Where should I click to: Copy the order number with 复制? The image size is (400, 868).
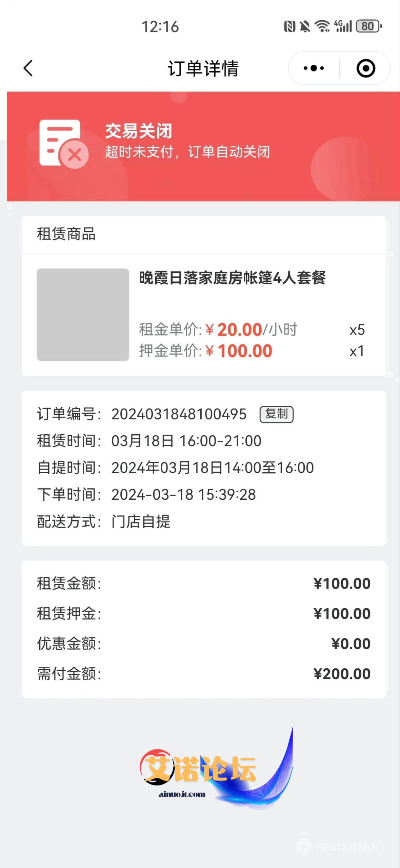[276, 414]
